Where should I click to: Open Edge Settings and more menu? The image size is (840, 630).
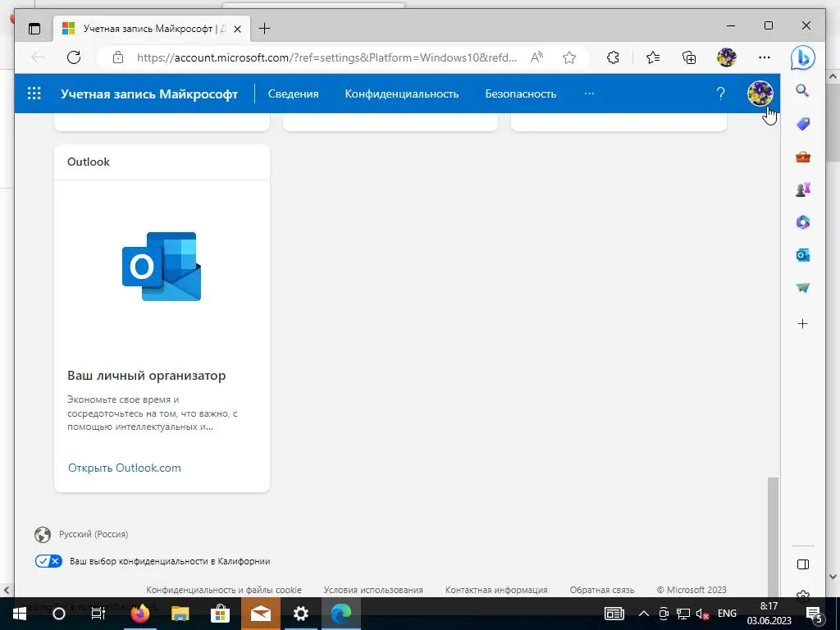pyautogui.click(x=765, y=57)
